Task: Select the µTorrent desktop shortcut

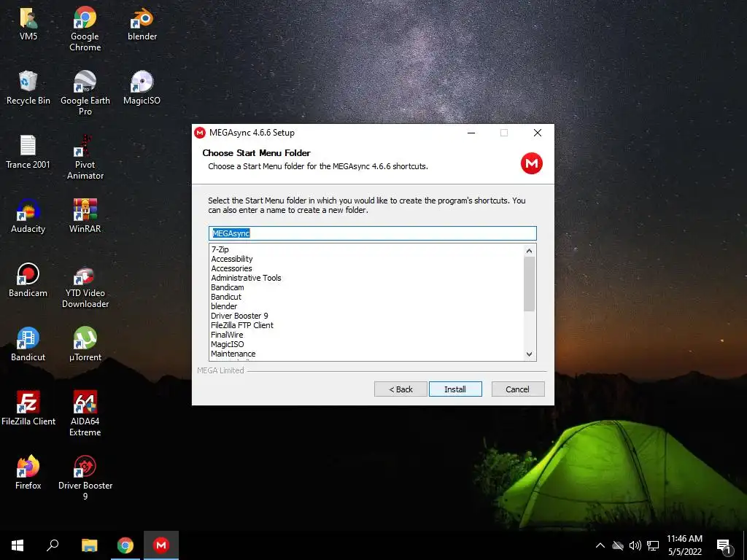Action: [85, 344]
